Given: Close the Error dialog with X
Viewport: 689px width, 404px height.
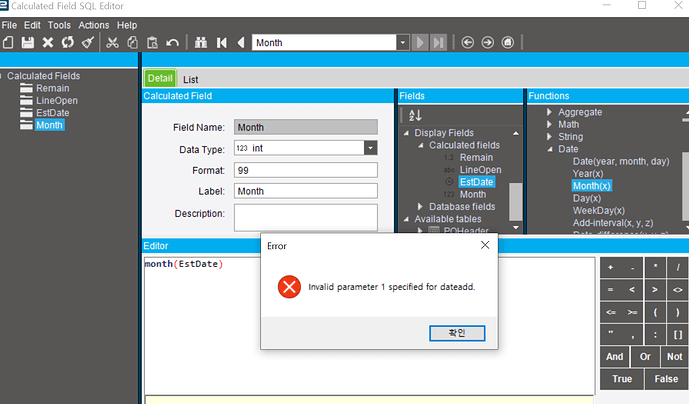Looking at the screenshot, I should coord(485,245).
